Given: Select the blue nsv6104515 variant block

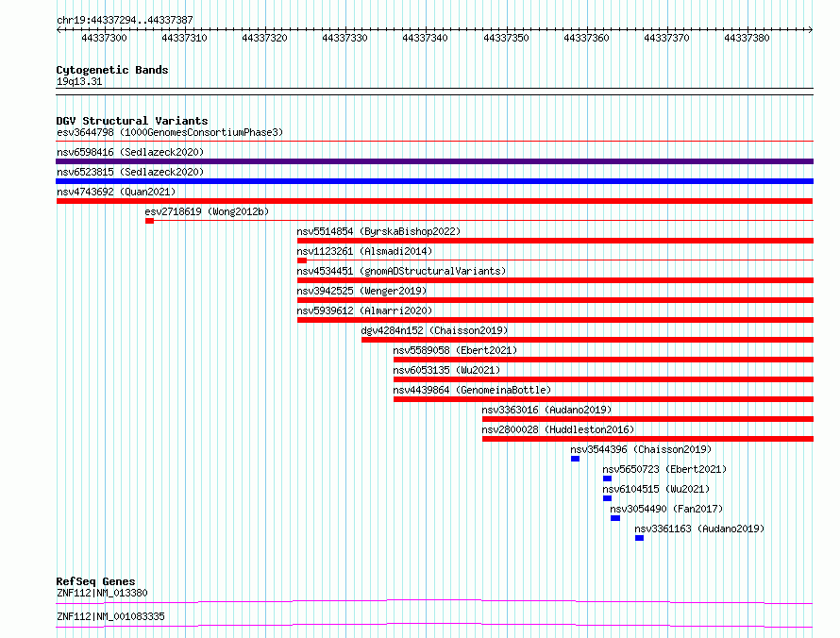Looking at the screenshot, I should [607, 498].
